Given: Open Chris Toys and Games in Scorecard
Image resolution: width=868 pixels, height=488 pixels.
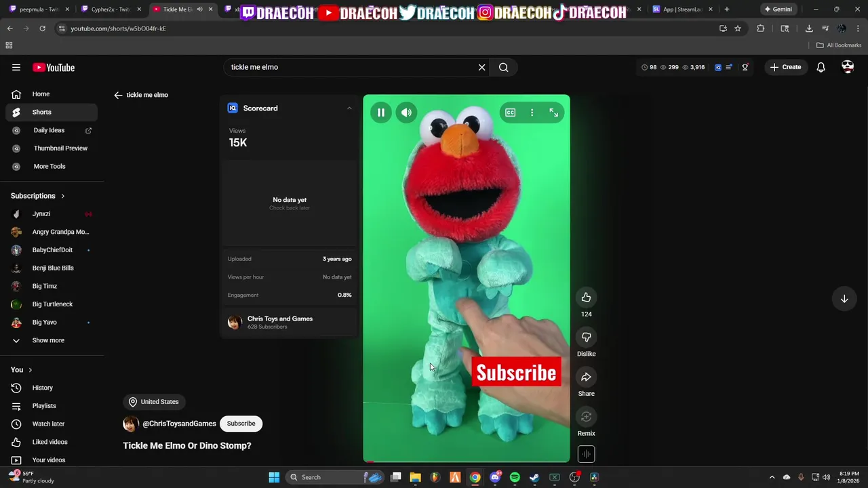Looking at the screenshot, I should tap(279, 319).
